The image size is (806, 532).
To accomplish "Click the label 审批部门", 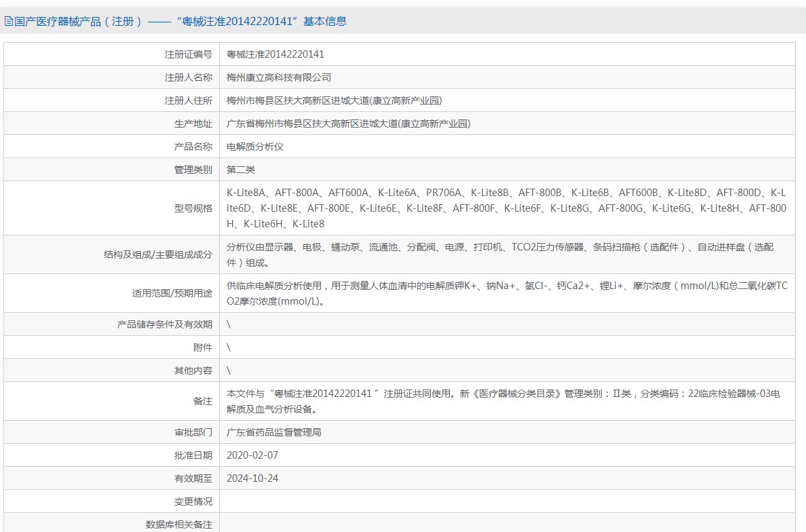I will (193, 432).
